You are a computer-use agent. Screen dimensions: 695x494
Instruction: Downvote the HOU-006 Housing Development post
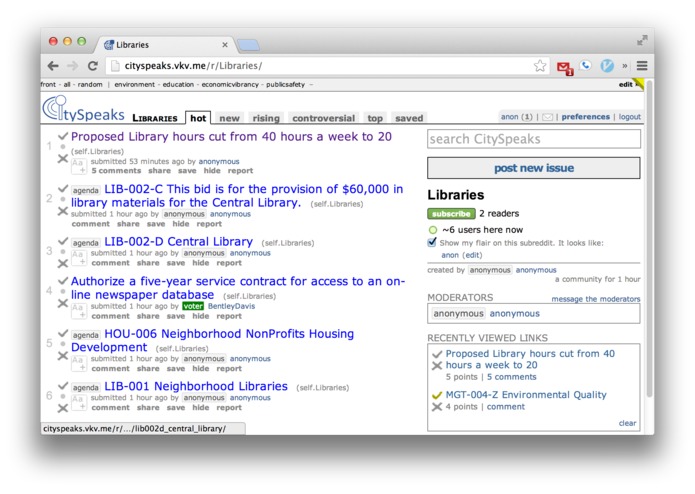63,356
